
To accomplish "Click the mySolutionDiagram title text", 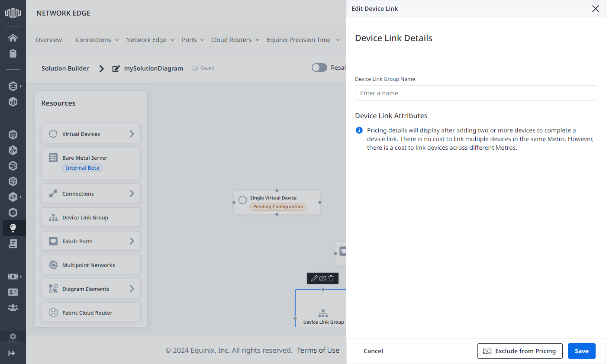I will (154, 68).
